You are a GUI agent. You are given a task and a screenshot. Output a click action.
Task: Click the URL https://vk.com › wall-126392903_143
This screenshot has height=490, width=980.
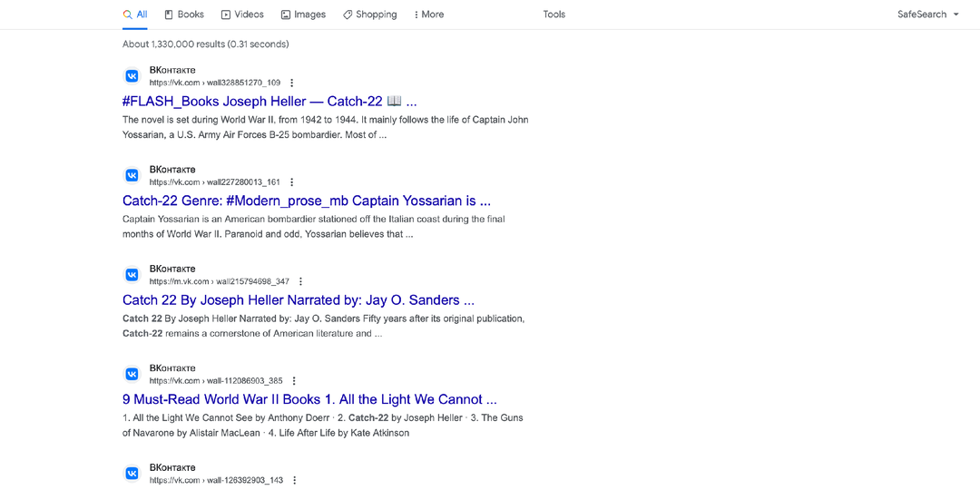point(216,480)
